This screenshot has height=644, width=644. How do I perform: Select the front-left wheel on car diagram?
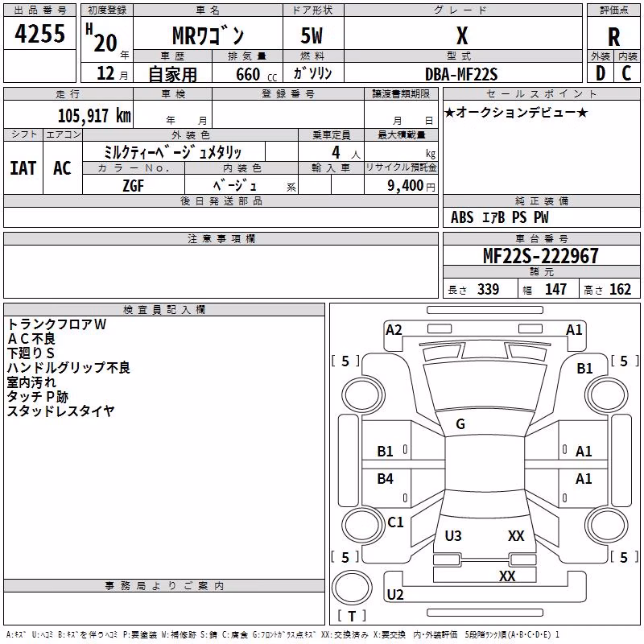pos(362,395)
